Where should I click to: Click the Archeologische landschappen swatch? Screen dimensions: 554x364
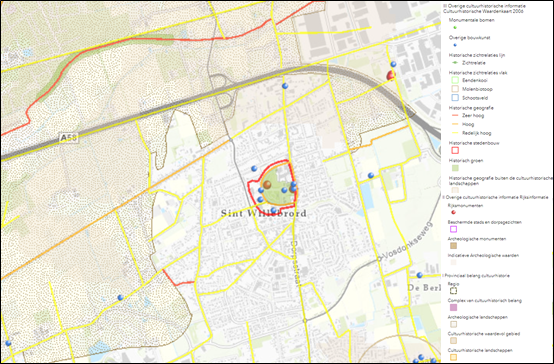pos(453,324)
